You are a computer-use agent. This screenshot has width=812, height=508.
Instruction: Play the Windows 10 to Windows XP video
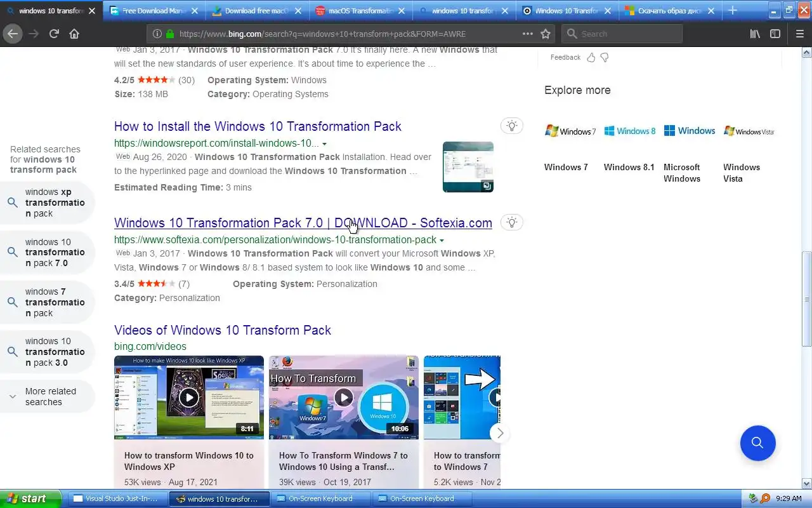coord(188,398)
